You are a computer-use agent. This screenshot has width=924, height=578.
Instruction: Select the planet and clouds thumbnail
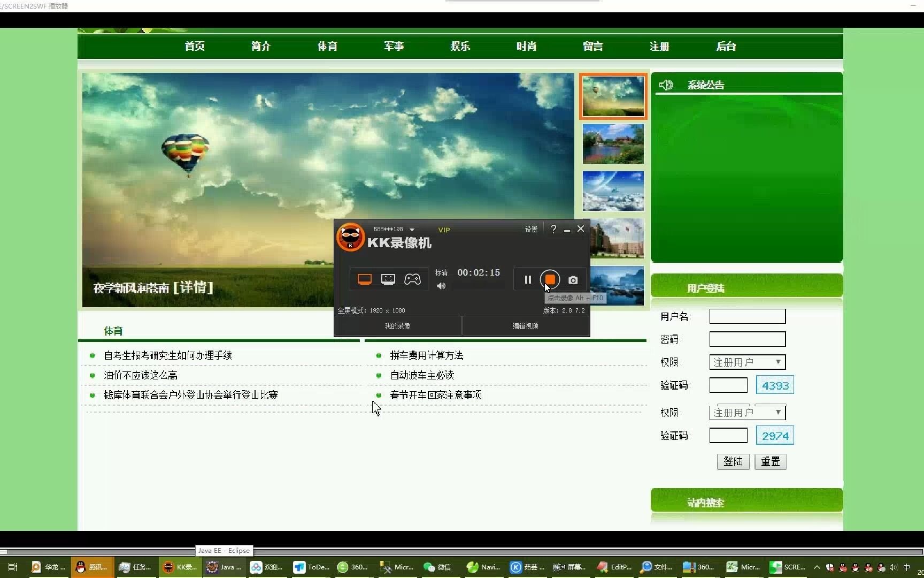pyautogui.click(x=613, y=191)
